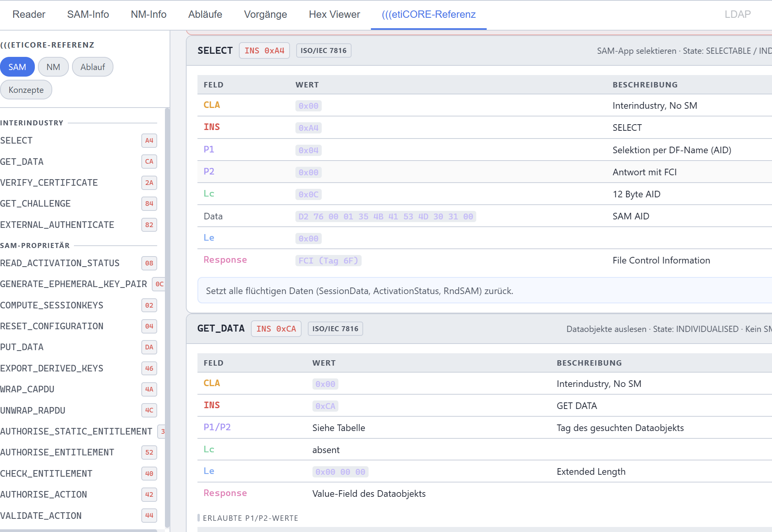Open WRAP_CAPDU in sidebar list
The image size is (772, 532).
79,389
